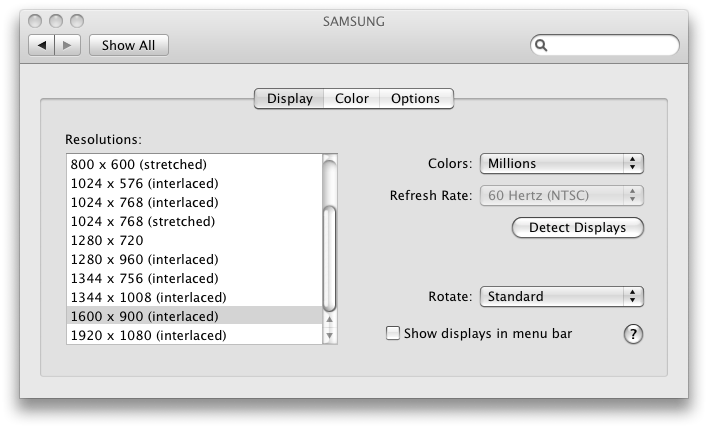
Task: Select 1024 x 768 (stretched) resolution
Action: [194, 221]
